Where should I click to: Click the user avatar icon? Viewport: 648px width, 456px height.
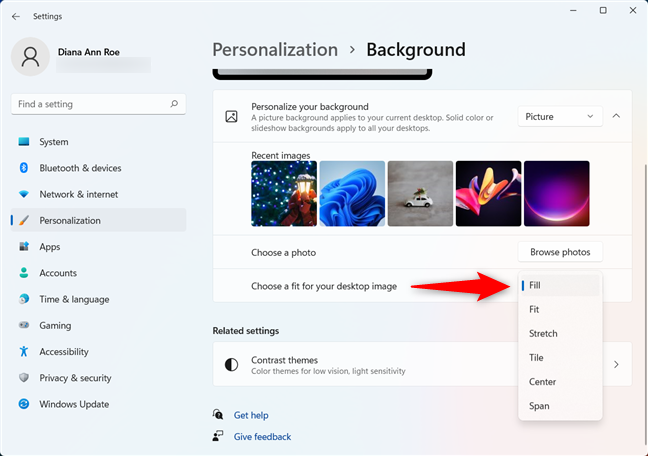[x=30, y=57]
